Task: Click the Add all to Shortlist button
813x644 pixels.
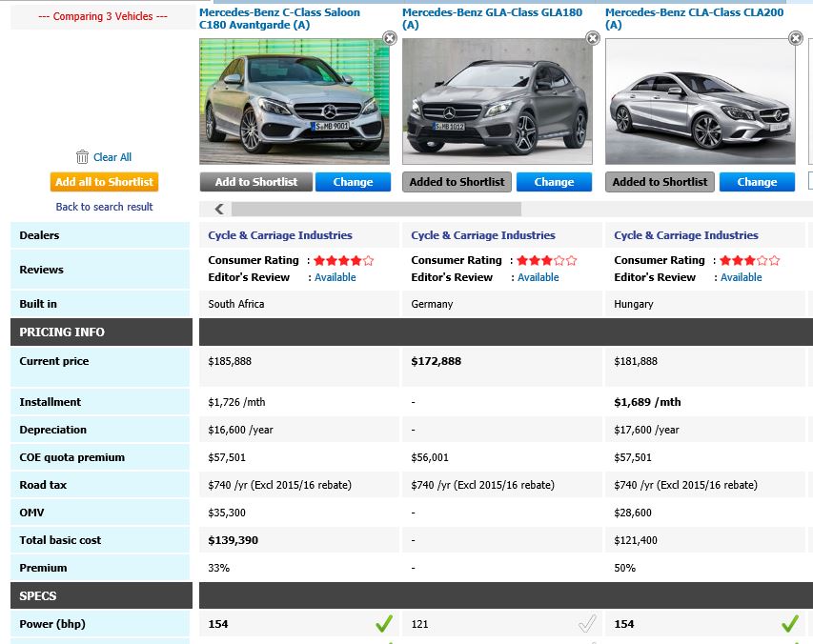Action: point(104,182)
